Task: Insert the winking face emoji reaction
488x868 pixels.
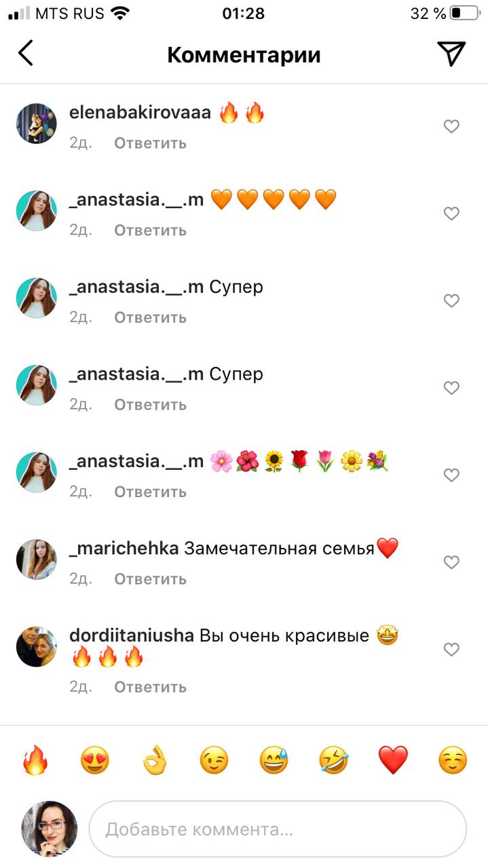Action: (x=214, y=760)
